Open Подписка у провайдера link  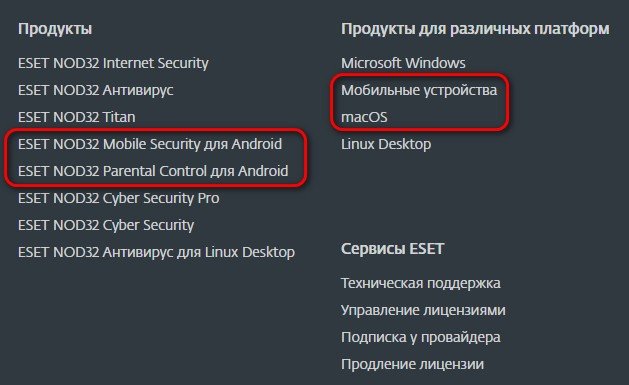click(421, 338)
